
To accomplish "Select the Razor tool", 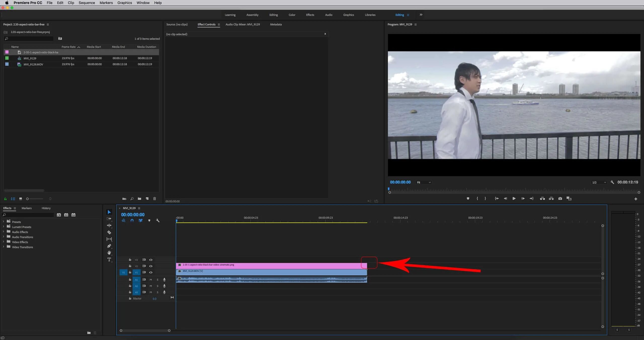I will tap(109, 232).
